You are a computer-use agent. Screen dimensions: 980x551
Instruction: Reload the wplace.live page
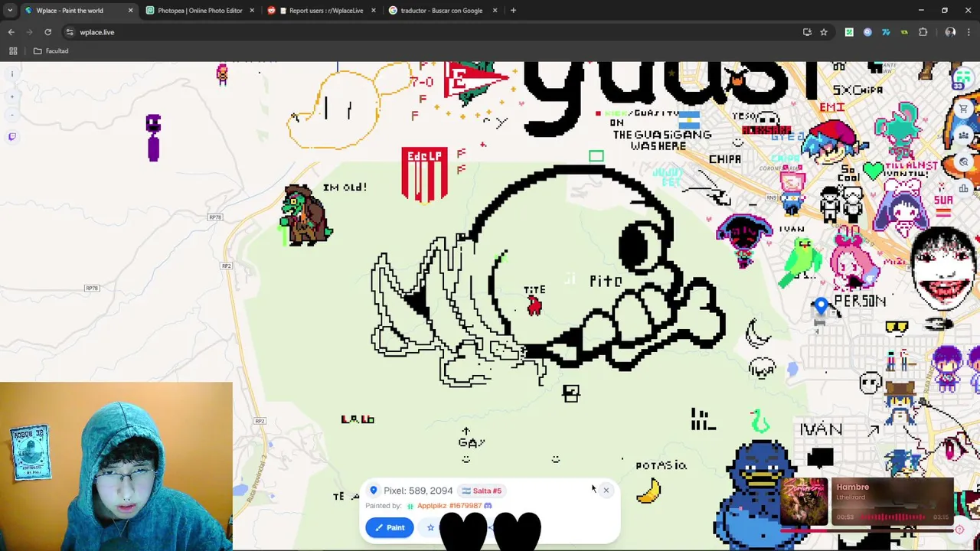[47, 32]
